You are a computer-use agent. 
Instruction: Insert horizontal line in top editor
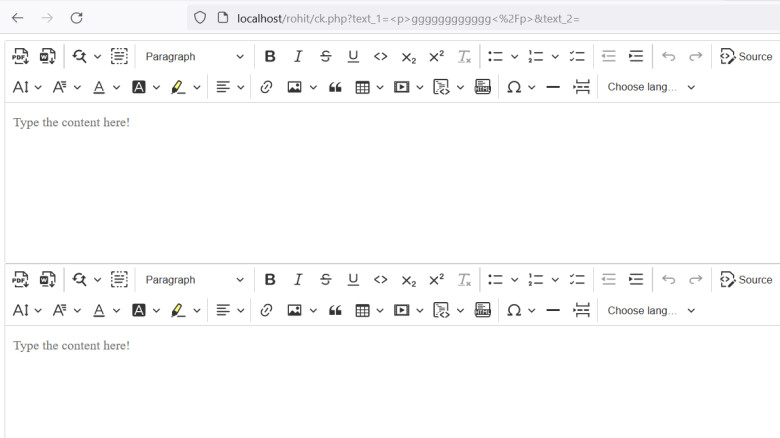(553, 87)
